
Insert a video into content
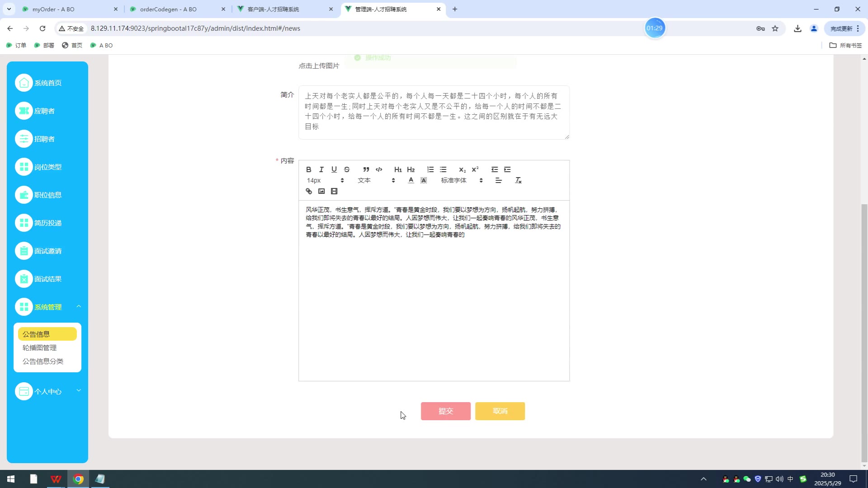(x=334, y=191)
